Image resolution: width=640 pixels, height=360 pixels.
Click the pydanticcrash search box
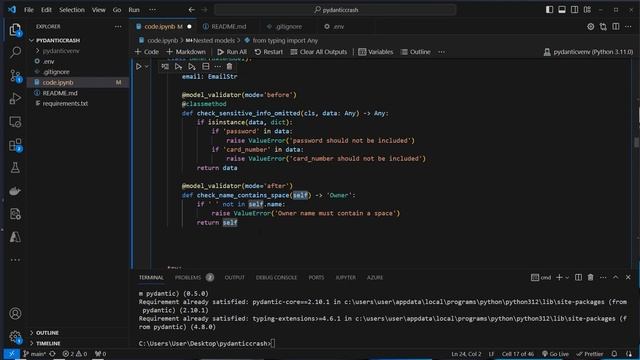[x=335, y=10]
